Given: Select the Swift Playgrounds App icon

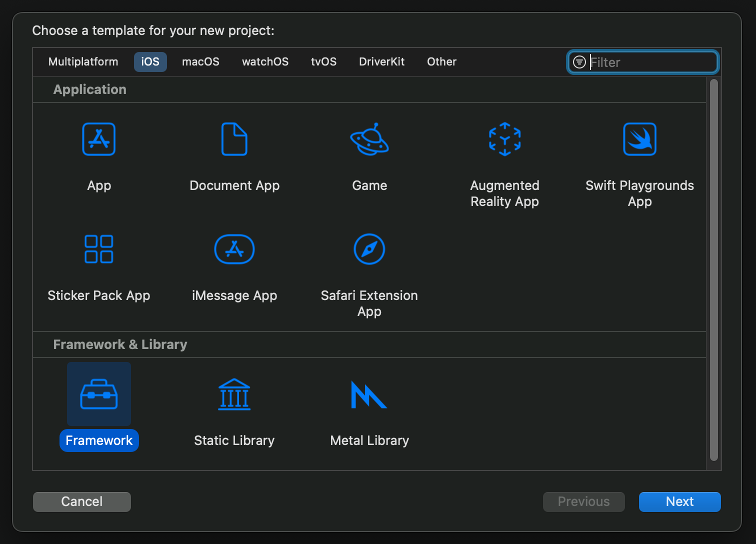Looking at the screenshot, I should (x=640, y=139).
